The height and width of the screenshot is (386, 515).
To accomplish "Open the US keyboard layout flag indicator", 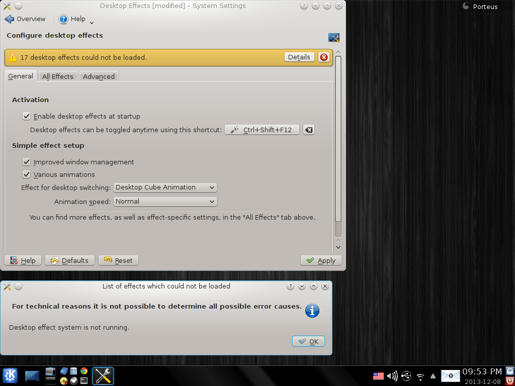I will (x=378, y=376).
